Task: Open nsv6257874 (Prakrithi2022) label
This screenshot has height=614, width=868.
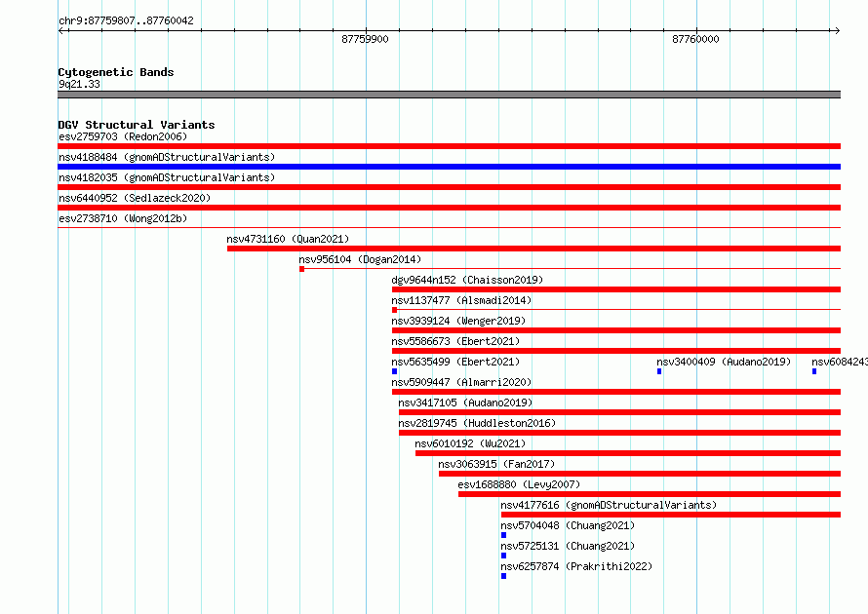Action: point(576,566)
